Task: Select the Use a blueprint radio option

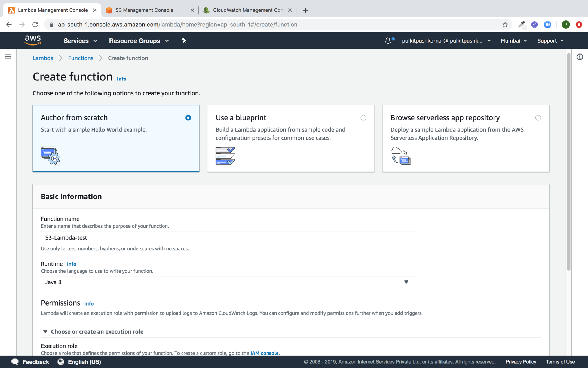Action: tap(363, 118)
